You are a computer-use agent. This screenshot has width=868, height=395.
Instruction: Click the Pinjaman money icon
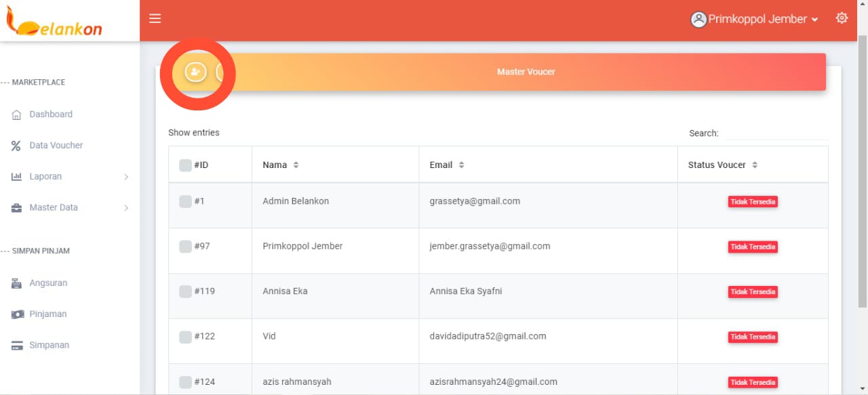pyautogui.click(x=17, y=314)
